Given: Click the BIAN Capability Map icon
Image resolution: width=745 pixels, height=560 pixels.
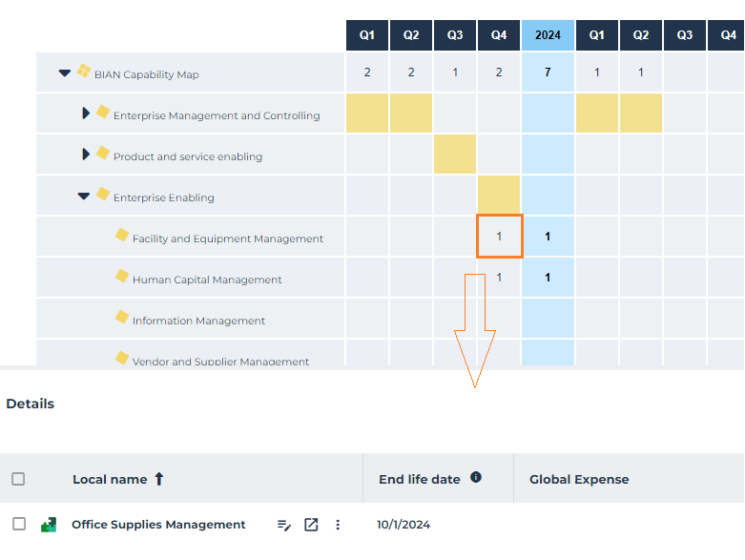Looking at the screenshot, I should tap(84, 72).
